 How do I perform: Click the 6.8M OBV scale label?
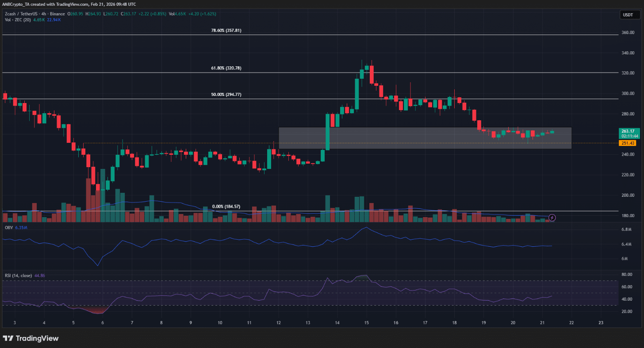(626, 230)
